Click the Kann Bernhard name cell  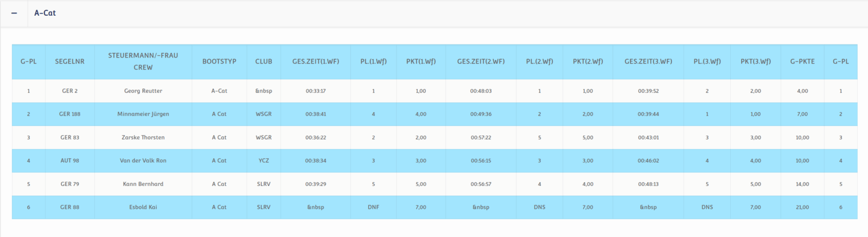coord(143,184)
